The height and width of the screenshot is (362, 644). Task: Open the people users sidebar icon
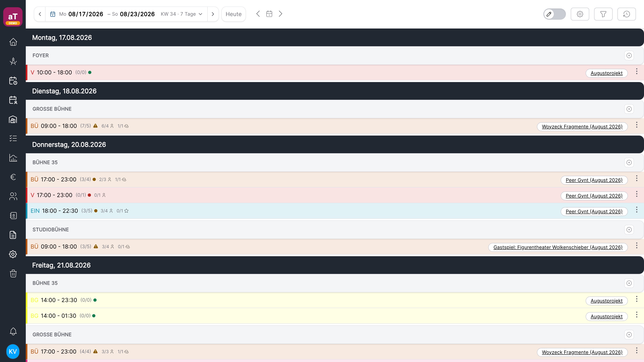click(13, 196)
